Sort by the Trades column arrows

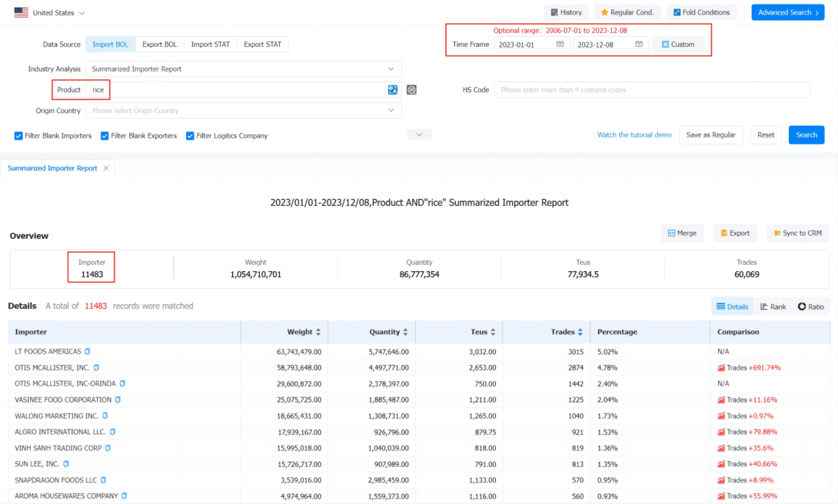580,332
